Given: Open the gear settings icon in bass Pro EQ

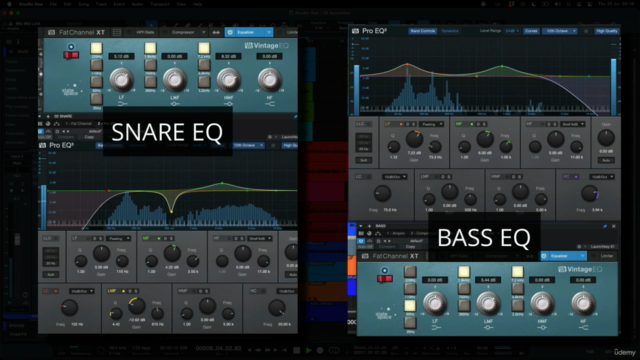Looking at the screenshot, I should click(586, 31).
